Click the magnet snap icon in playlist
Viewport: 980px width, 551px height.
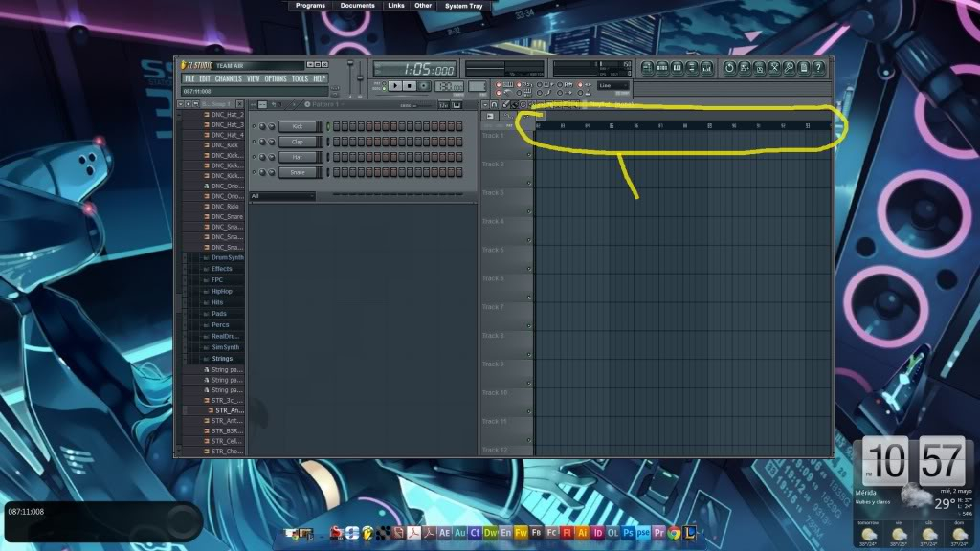494,105
